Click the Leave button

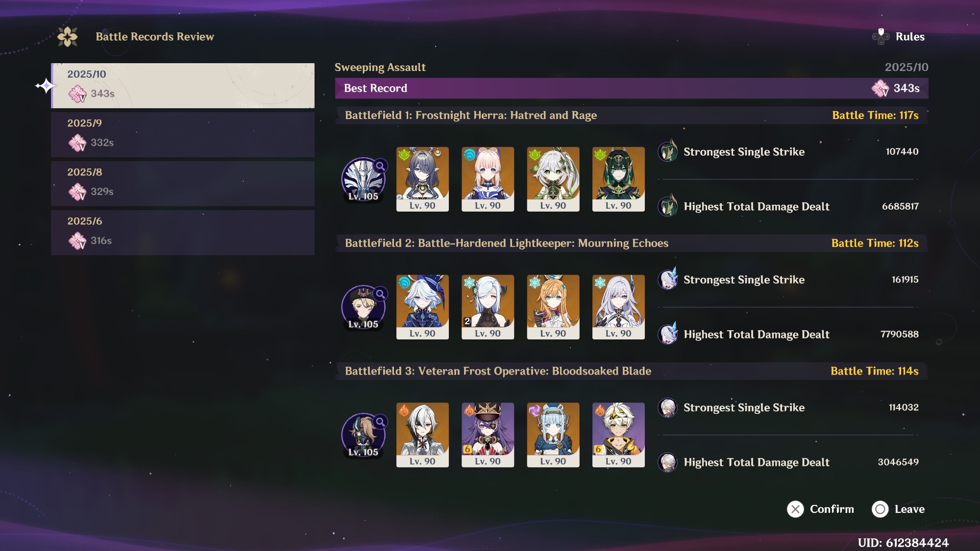click(x=898, y=509)
